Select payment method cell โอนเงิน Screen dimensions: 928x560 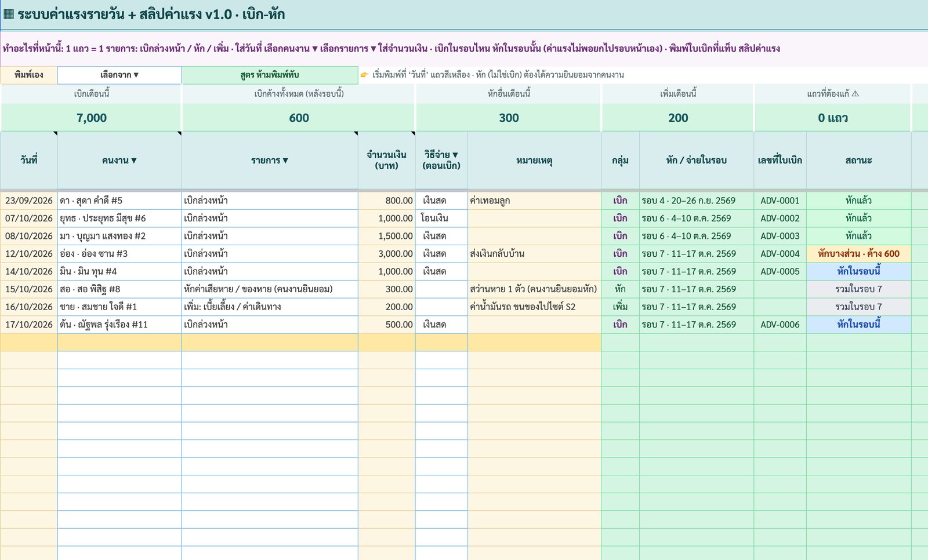pyautogui.click(x=441, y=219)
